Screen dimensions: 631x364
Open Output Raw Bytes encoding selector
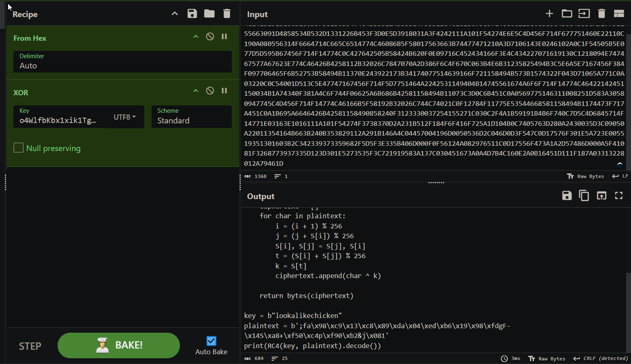[547, 359]
